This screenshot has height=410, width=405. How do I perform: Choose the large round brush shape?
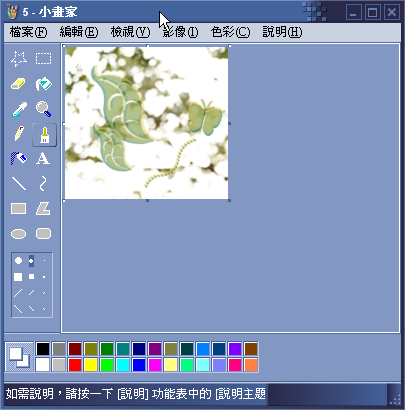point(18,261)
